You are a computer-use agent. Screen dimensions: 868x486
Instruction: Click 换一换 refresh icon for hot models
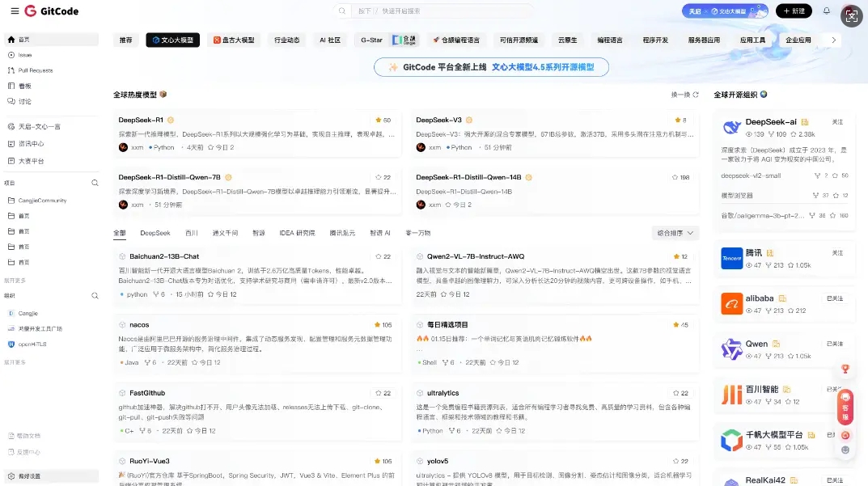696,95
